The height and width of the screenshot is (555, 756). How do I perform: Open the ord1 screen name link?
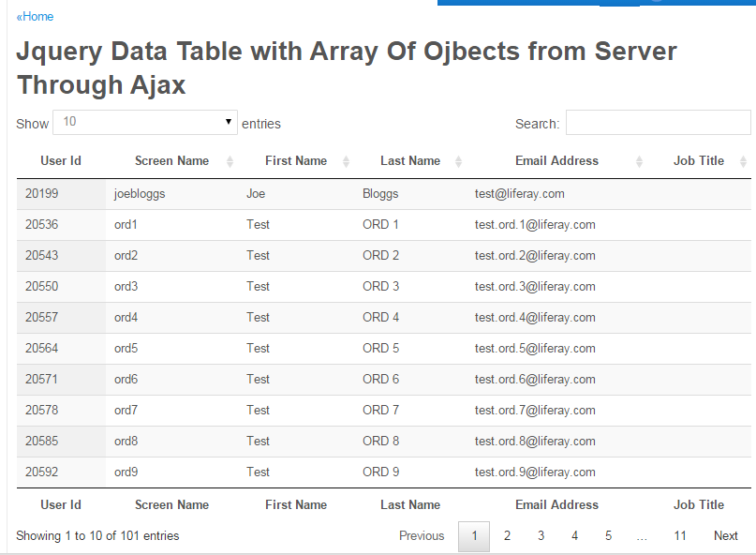(x=126, y=224)
